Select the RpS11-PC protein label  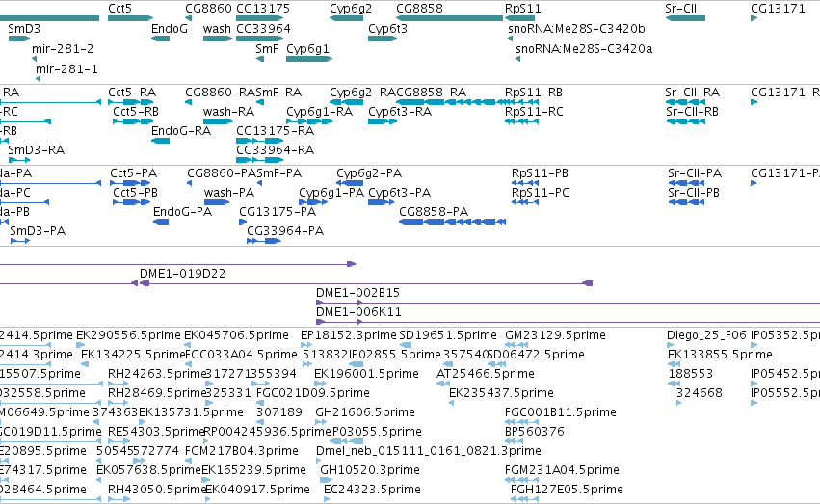point(541,194)
